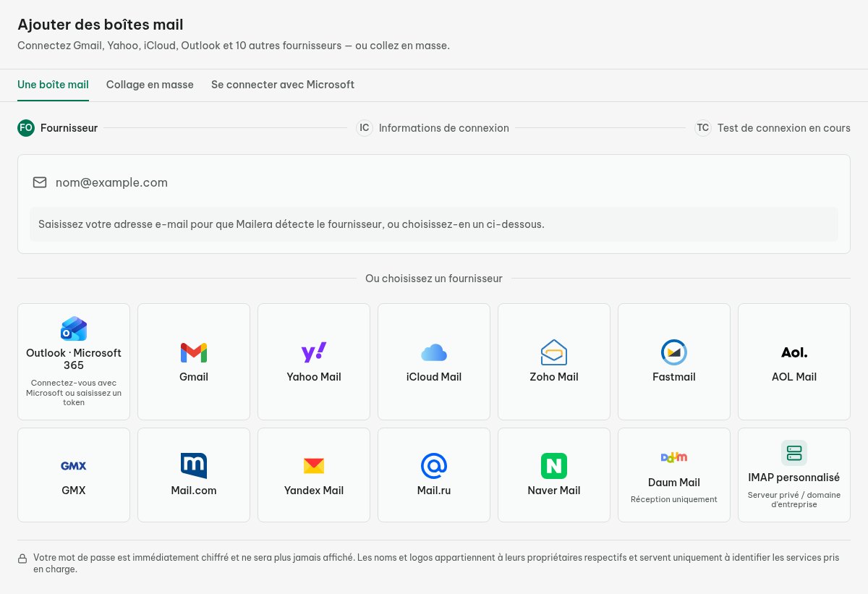
Task: Click the Votre mot de passe footer text
Action: click(x=436, y=564)
